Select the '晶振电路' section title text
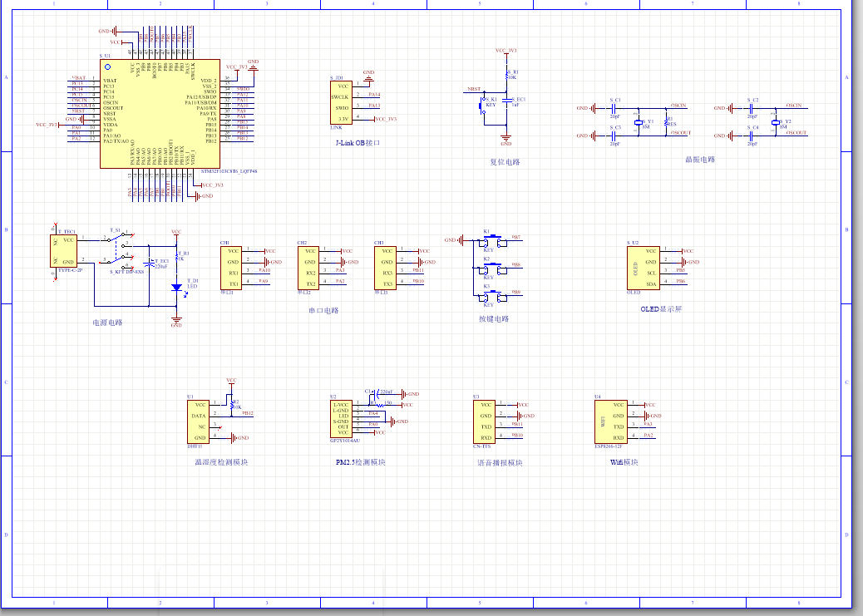This screenshot has width=863, height=616. pyautogui.click(x=699, y=160)
